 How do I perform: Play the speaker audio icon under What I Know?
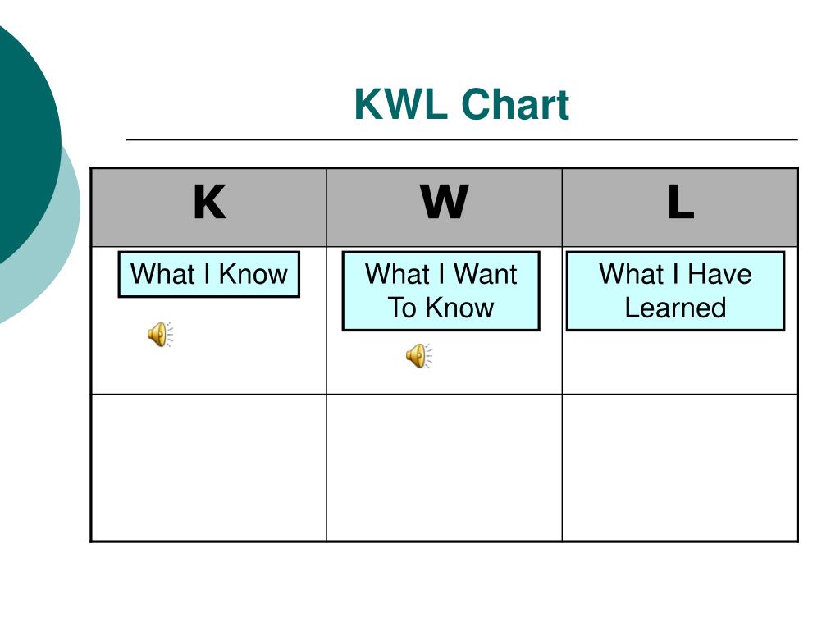[x=160, y=335]
